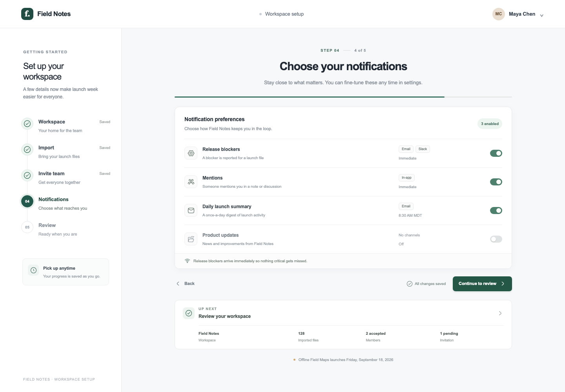Click the Release blockers gear icon

[191, 153]
